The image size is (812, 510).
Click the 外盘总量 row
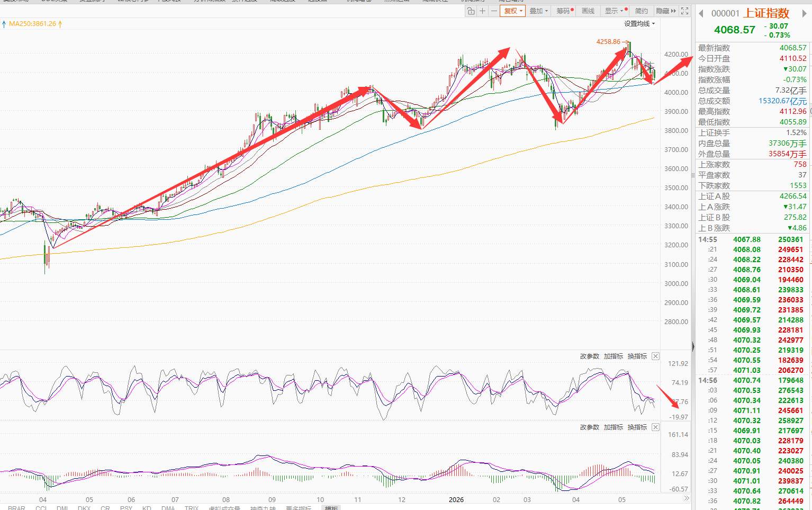pos(752,154)
